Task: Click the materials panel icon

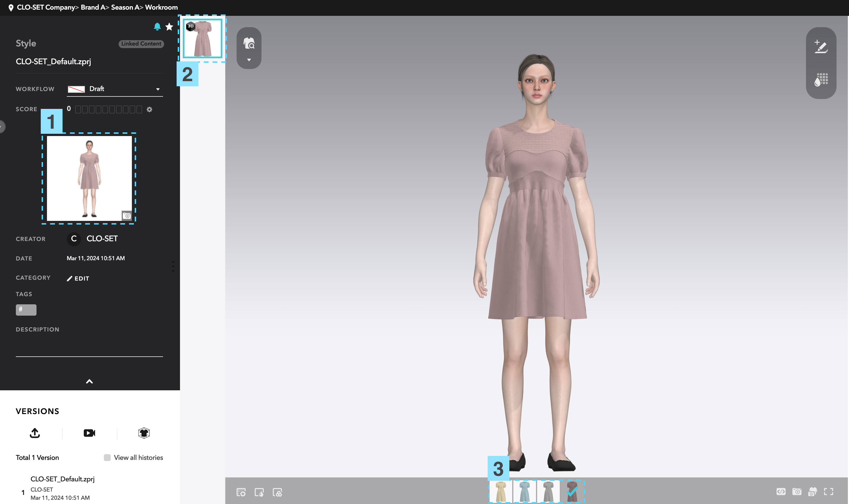Action: click(x=277, y=492)
